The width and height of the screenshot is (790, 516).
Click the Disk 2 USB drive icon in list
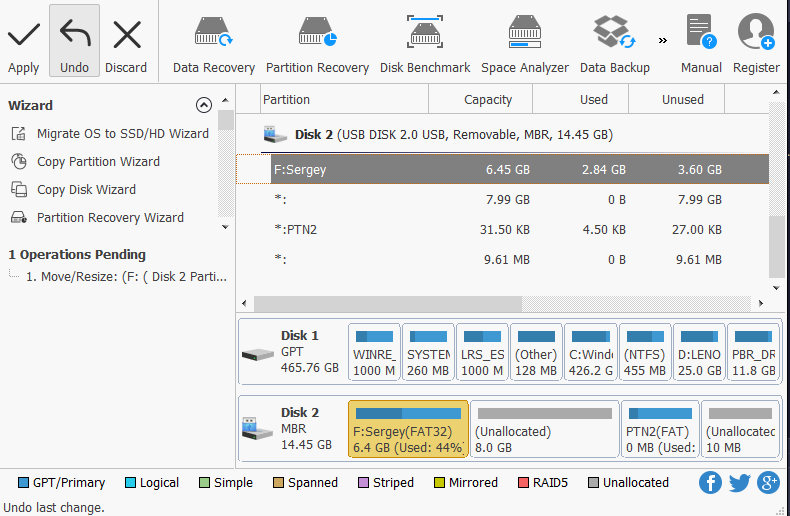pos(275,135)
